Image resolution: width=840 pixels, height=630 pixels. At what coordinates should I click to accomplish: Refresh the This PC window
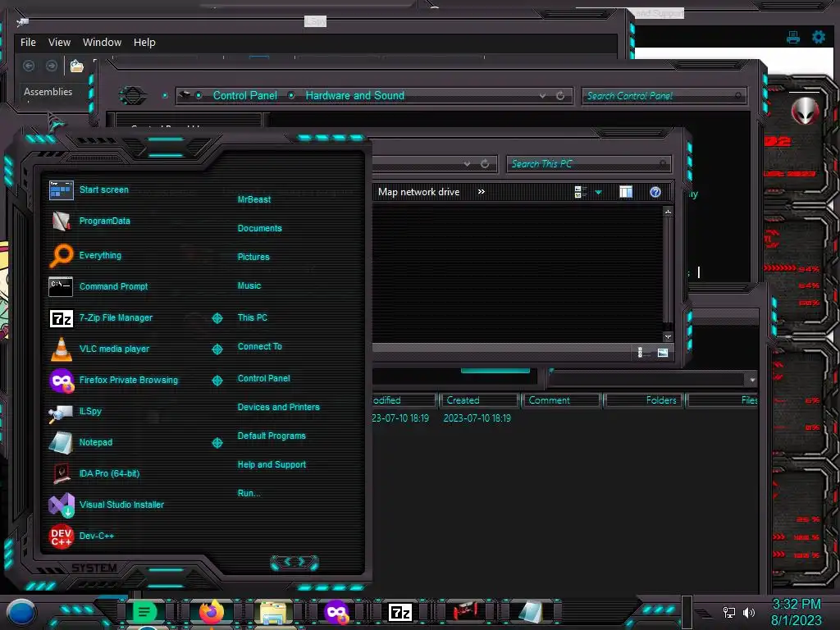485,164
